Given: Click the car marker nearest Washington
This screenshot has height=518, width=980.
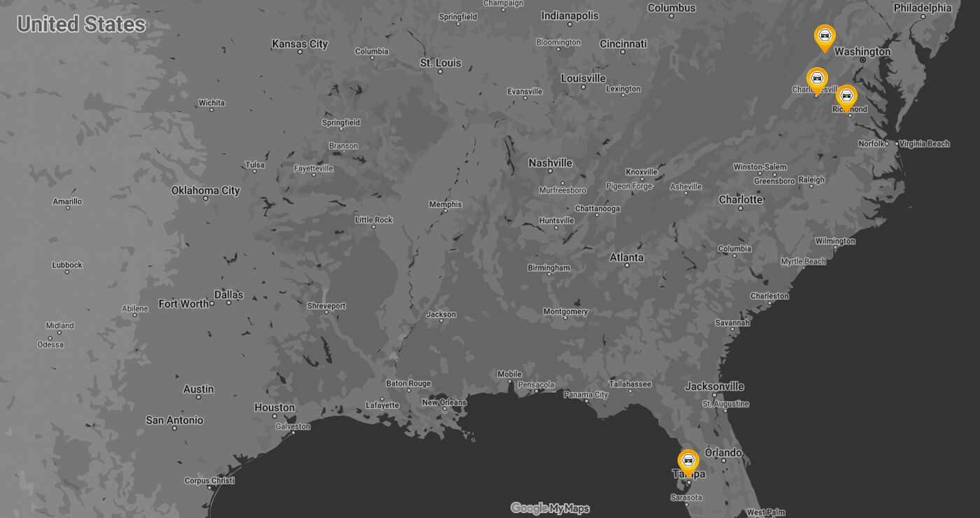Looking at the screenshot, I should point(825,36).
